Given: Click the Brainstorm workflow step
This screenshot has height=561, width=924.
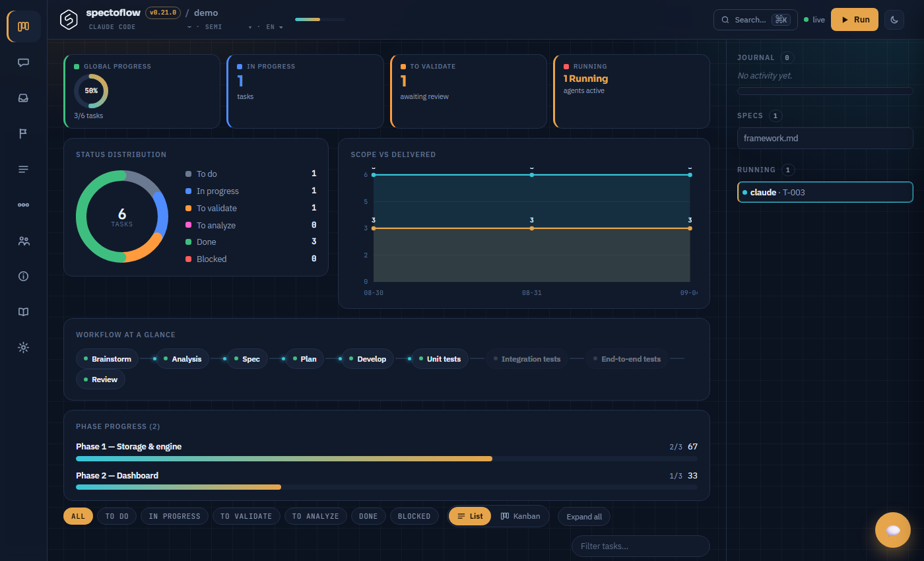Looking at the screenshot, I should pyautogui.click(x=108, y=359).
